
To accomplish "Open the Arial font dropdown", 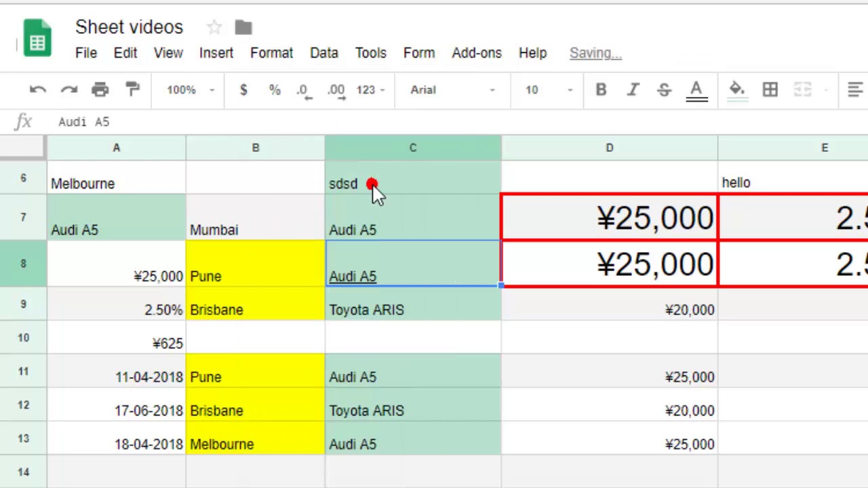I will pos(452,89).
